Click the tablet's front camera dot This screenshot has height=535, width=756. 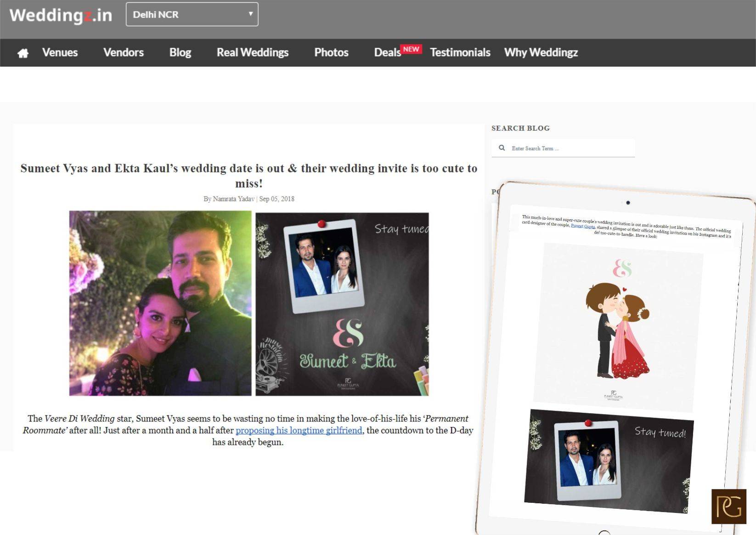(x=628, y=203)
